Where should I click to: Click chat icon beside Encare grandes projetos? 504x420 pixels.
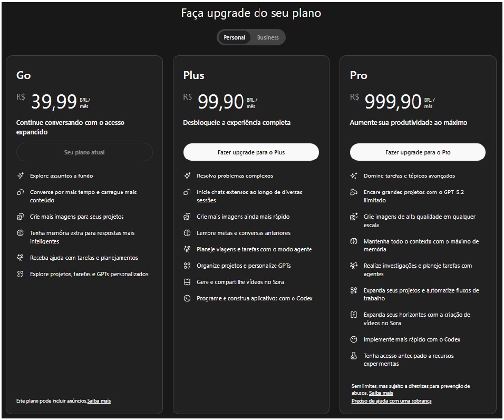354,192
